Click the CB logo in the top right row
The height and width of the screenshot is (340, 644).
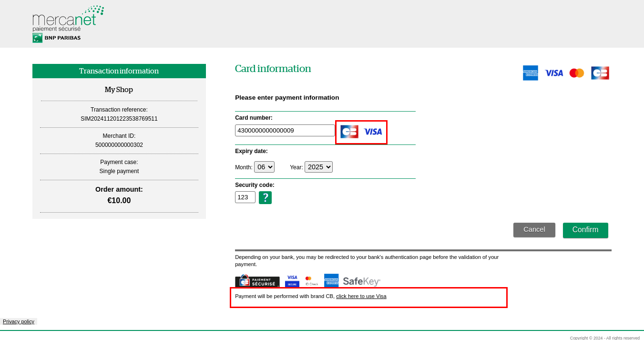(x=600, y=72)
